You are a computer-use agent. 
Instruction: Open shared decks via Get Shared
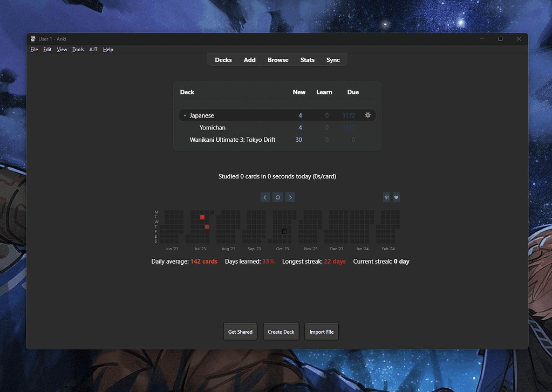[x=240, y=332]
